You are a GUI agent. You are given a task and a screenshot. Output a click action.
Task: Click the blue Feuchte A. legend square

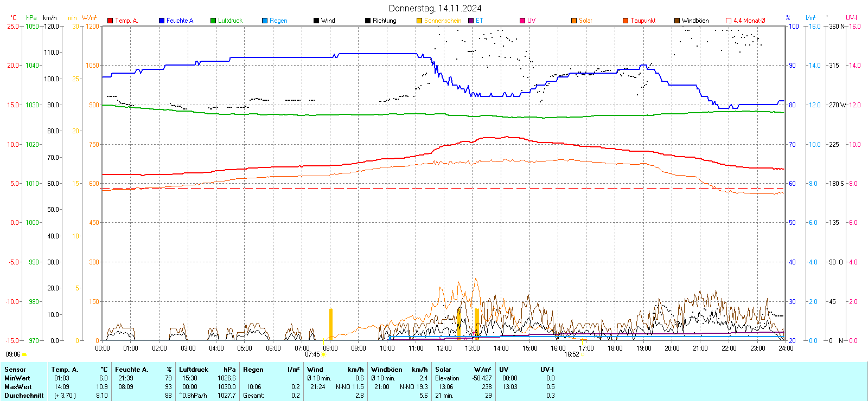click(162, 21)
